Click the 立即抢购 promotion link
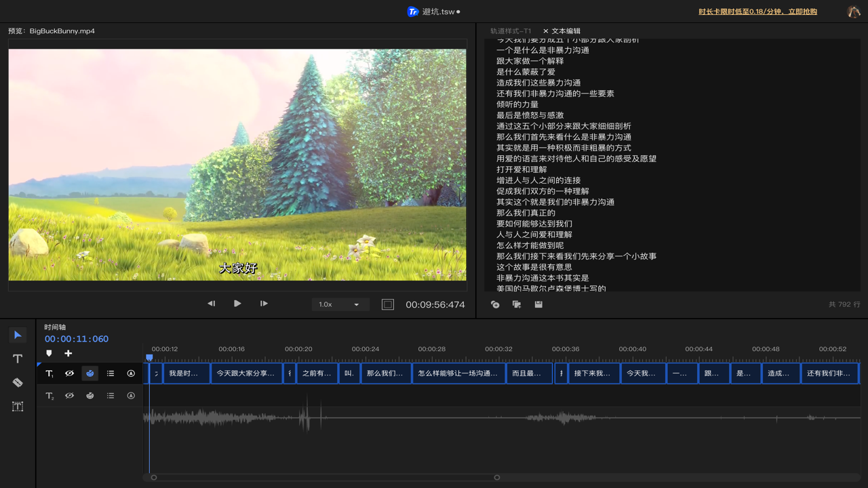Viewport: 868px width, 488px height. [x=802, y=12]
